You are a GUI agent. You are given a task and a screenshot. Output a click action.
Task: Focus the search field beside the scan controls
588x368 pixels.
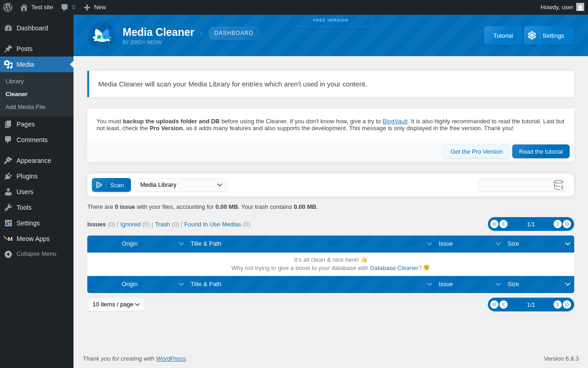click(x=522, y=185)
